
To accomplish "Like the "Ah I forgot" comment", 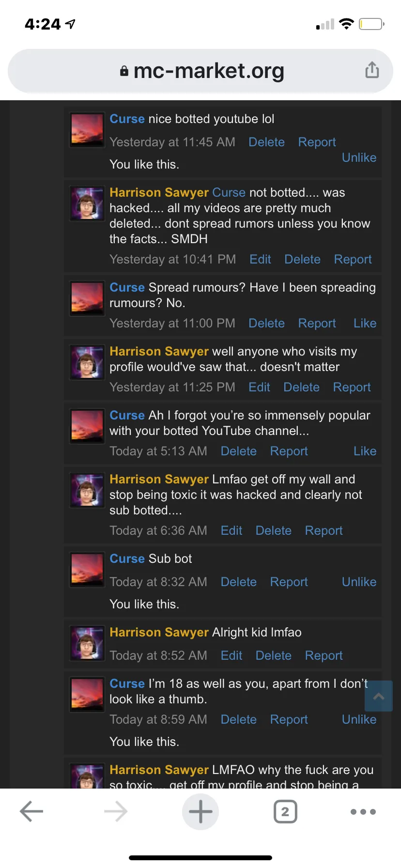I will 365,451.
